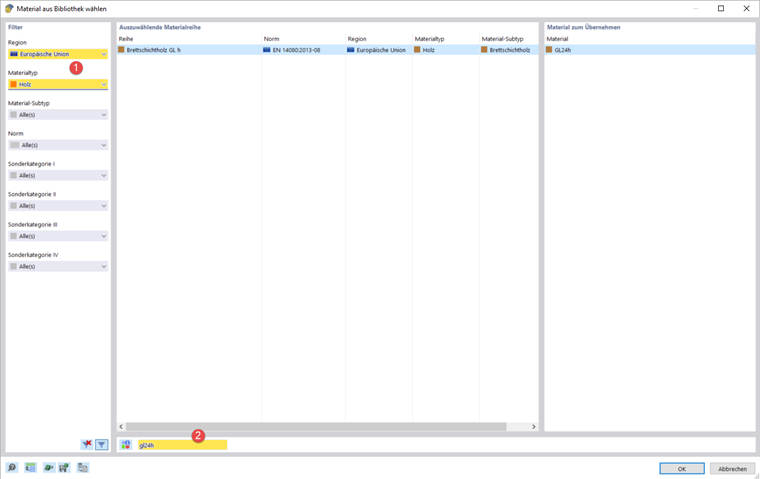Click the Materialtyp column header in the table

(x=429, y=39)
